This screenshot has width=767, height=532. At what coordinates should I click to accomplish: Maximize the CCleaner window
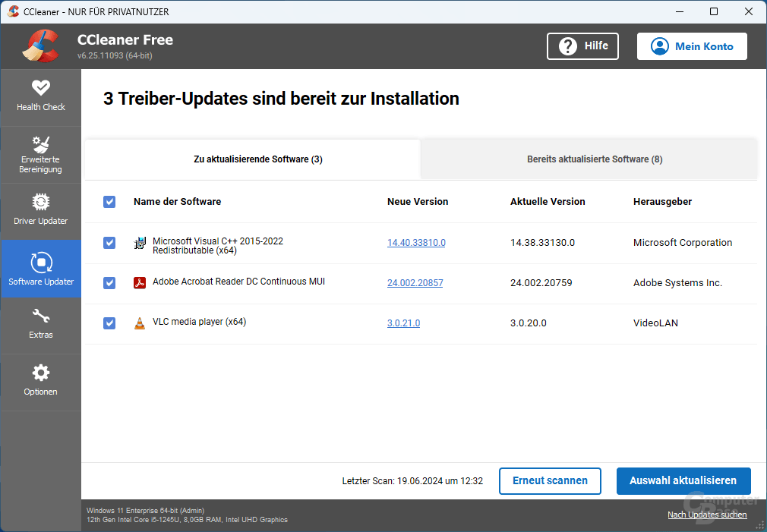coord(714,11)
